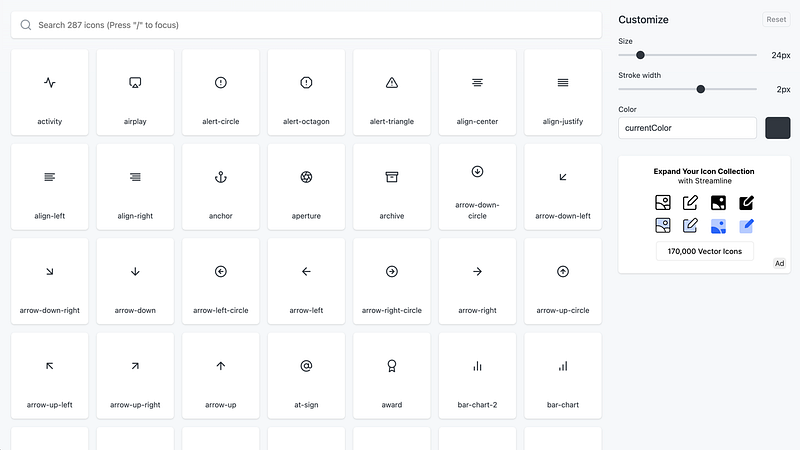
Task: Click the search magnifier icon
Action: (x=26, y=25)
